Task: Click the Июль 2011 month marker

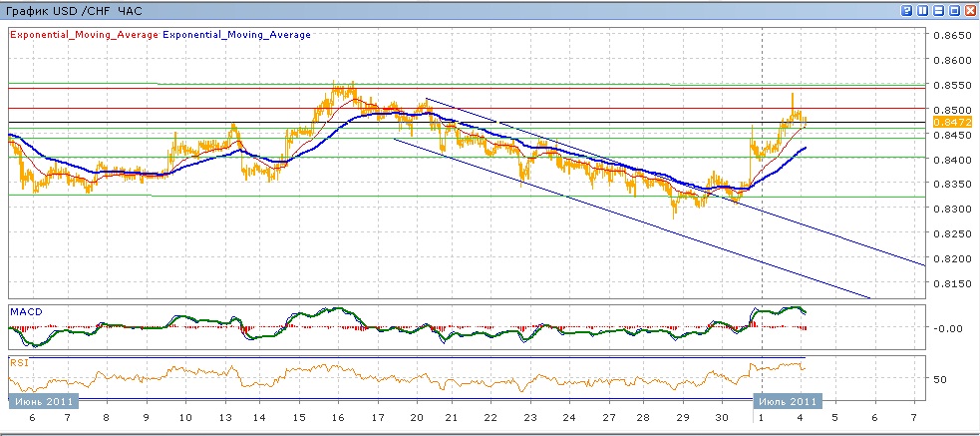Action: click(x=787, y=401)
